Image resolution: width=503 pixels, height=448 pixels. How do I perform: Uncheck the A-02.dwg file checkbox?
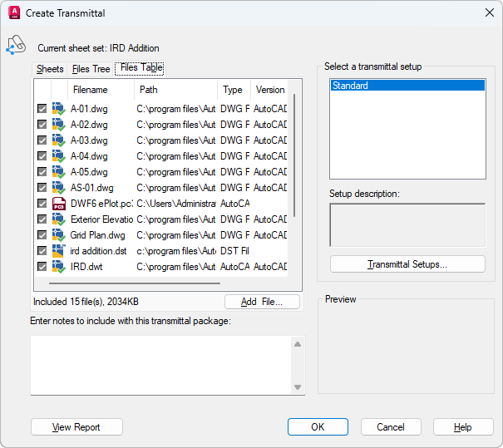(42, 125)
